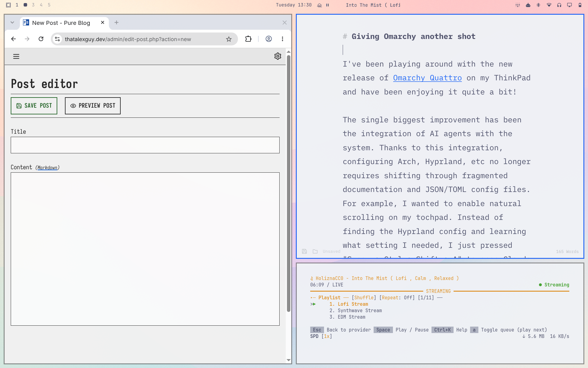Click the browser address bar URL
The width and height of the screenshot is (588, 368).
pos(128,39)
